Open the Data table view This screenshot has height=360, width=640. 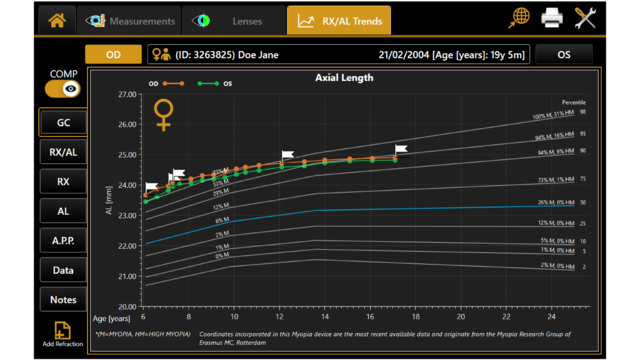tap(63, 270)
